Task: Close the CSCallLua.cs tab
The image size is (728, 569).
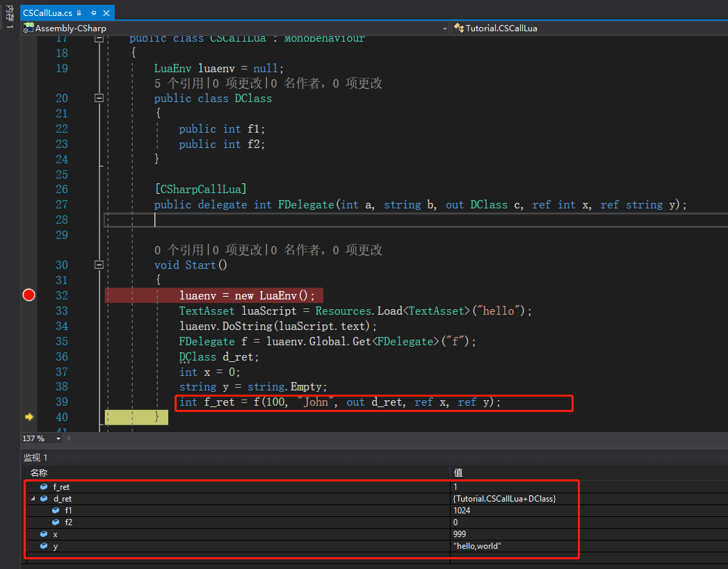Action: 106,13
